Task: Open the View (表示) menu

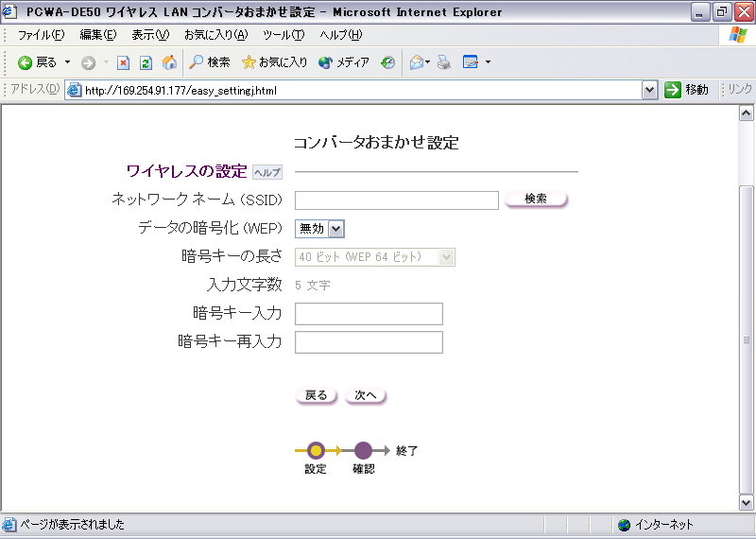Action: pyautogui.click(x=150, y=35)
